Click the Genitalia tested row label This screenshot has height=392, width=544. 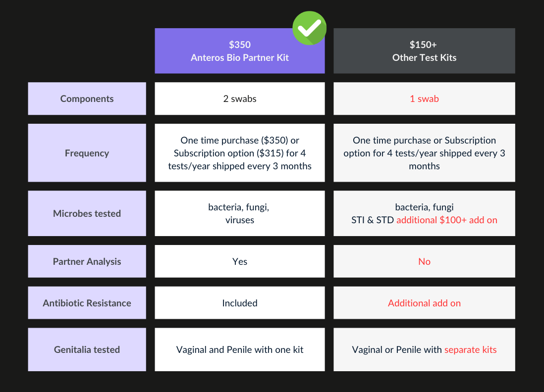click(x=87, y=349)
